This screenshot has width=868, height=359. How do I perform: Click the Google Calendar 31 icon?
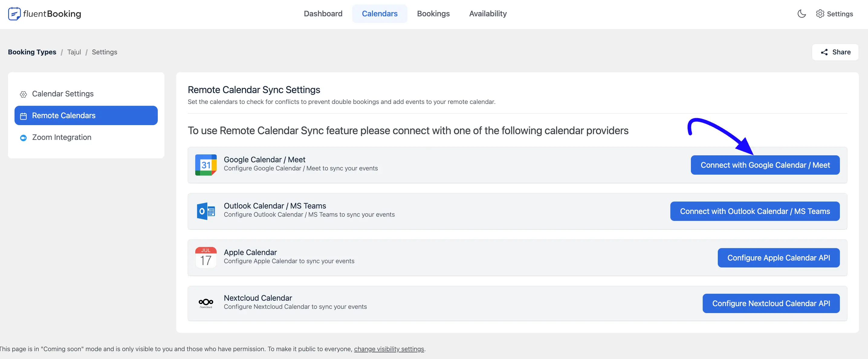(206, 165)
